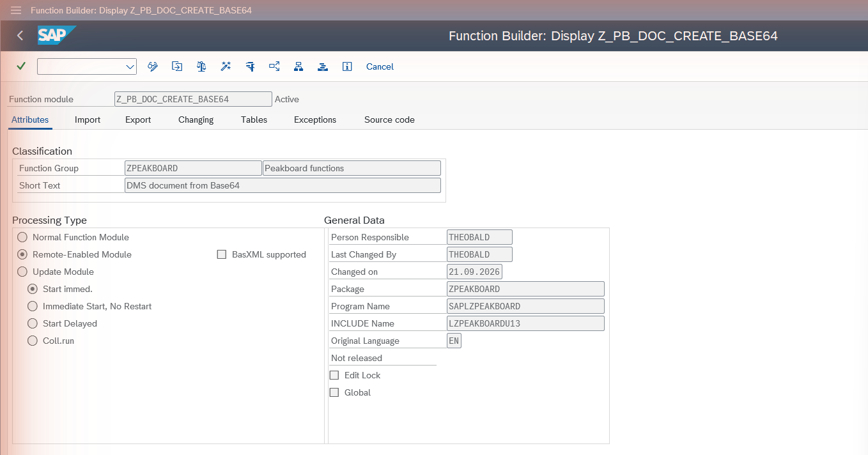The height and width of the screenshot is (455, 868).
Task: Click the Processing Type heading
Action: pos(49,220)
